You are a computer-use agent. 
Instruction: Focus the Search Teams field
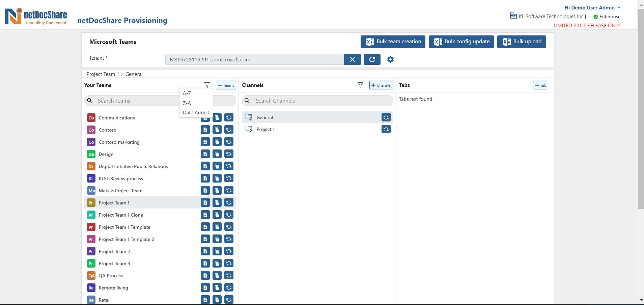pos(160,101)
